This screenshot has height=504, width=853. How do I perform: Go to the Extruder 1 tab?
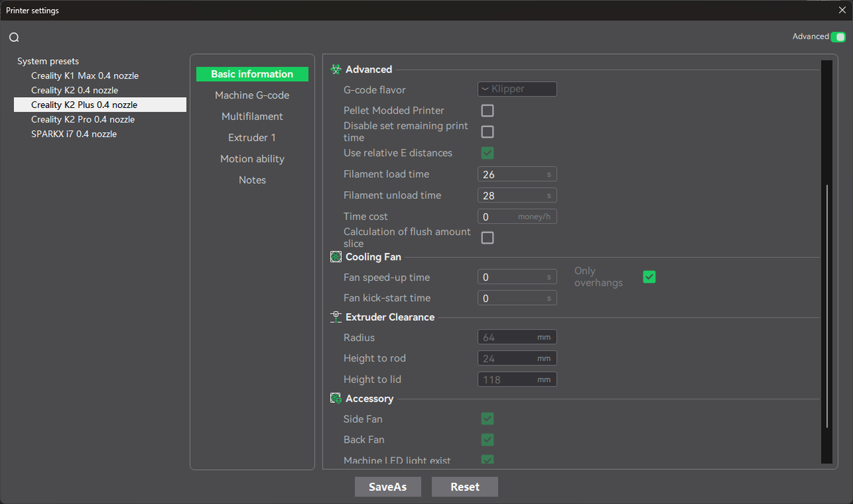point(252,138)
